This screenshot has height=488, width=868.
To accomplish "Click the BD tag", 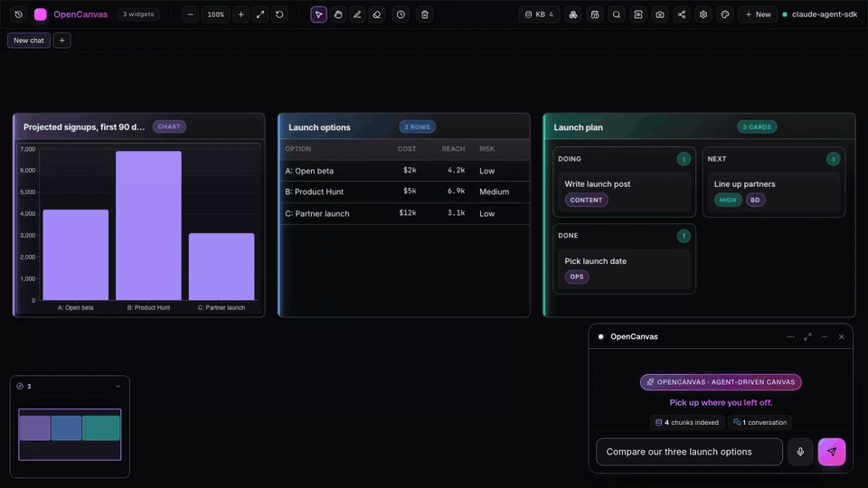I will pos(755,200).
